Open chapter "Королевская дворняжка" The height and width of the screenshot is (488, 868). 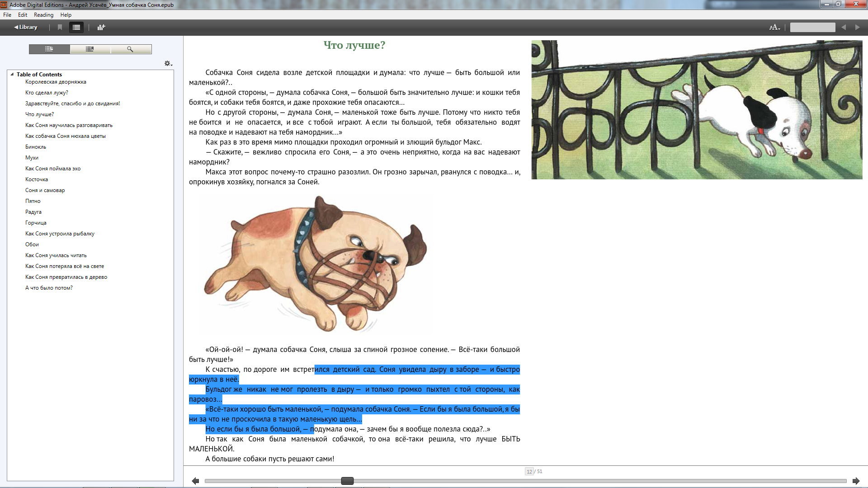pyautogui.click(x=56, y=82)
